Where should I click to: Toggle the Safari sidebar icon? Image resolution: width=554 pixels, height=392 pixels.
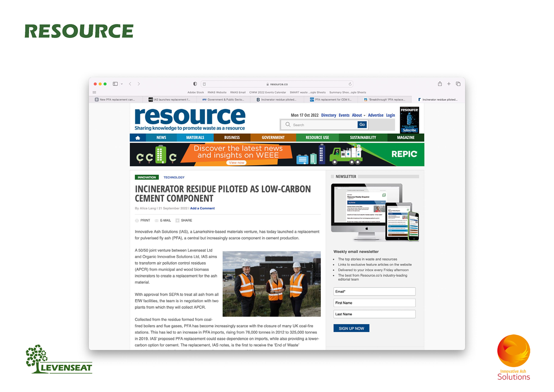[115, 84]
